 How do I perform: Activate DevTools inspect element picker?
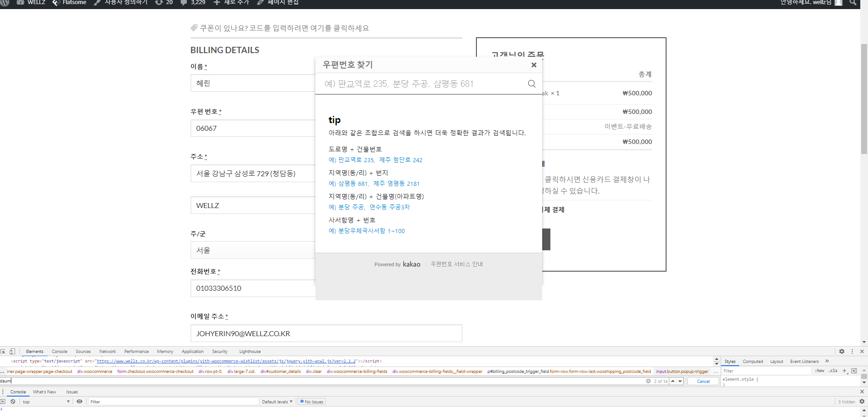pos(3,351)
